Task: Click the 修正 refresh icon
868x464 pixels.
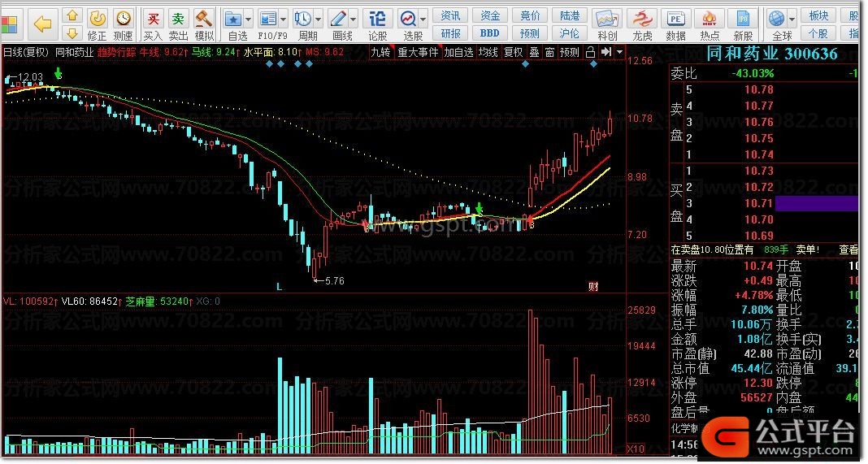Action: [98, 20]
